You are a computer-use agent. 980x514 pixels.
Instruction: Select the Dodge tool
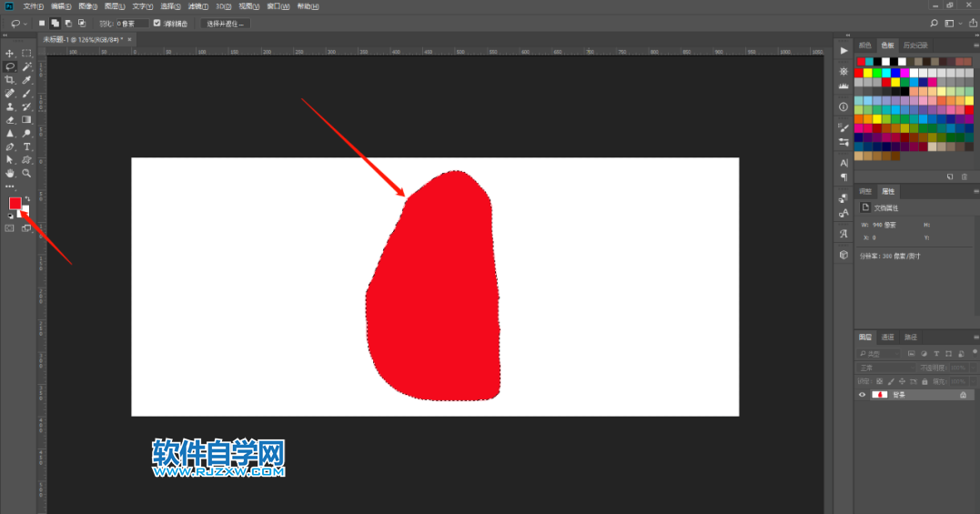point(26,133)
